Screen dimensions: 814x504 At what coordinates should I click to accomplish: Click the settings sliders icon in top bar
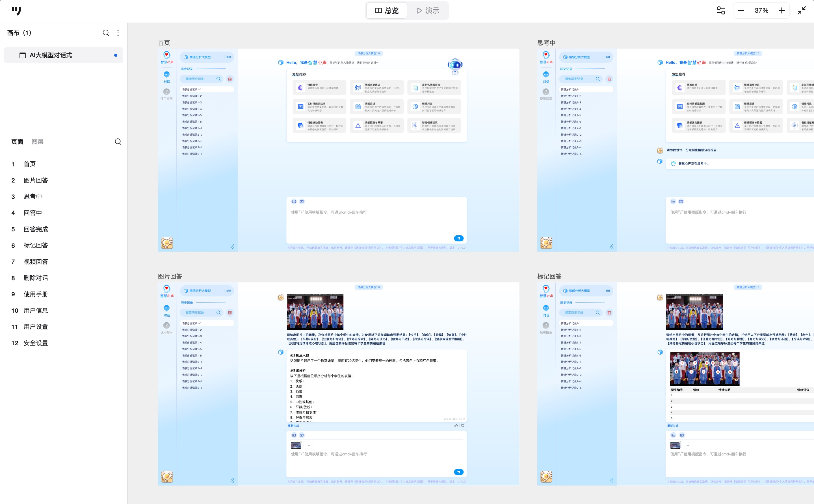721,11
